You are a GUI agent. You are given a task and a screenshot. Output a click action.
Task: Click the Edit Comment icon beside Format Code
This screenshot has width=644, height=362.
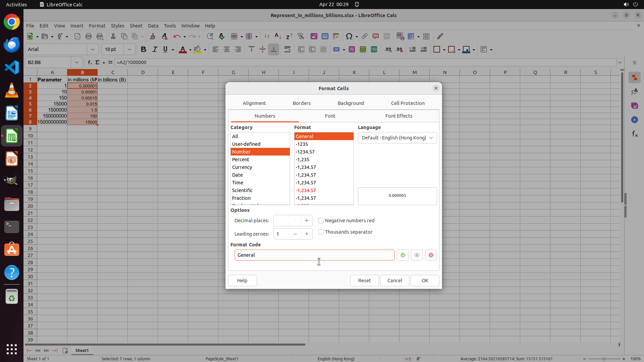pos(417,255)
